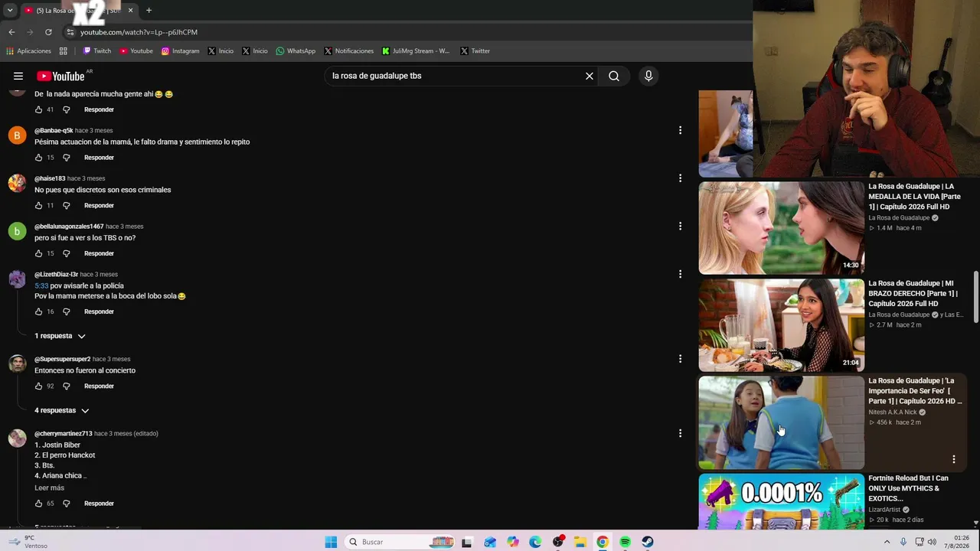The width and height of the screenshot is (980, 551).
Task: Open the Instagram bookmark
Action: [x=180, y=51]
